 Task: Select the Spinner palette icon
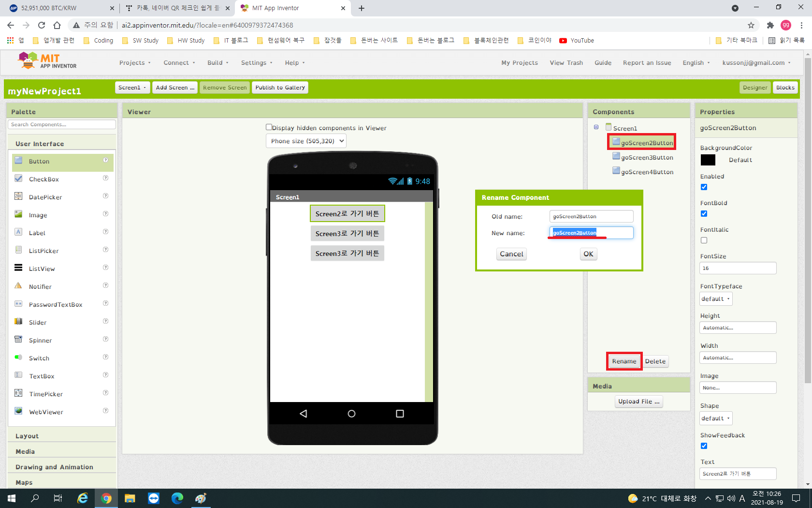pyautogui.click(x=18, y=340)
